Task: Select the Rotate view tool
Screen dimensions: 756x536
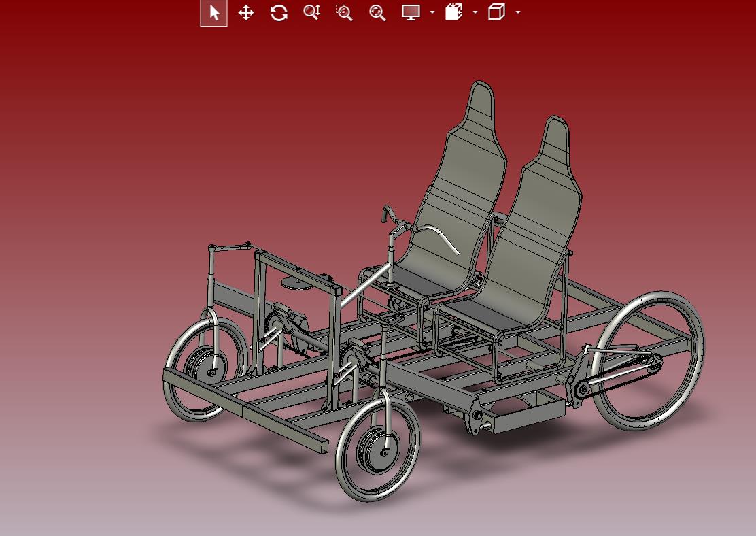Action: (279, 12)
